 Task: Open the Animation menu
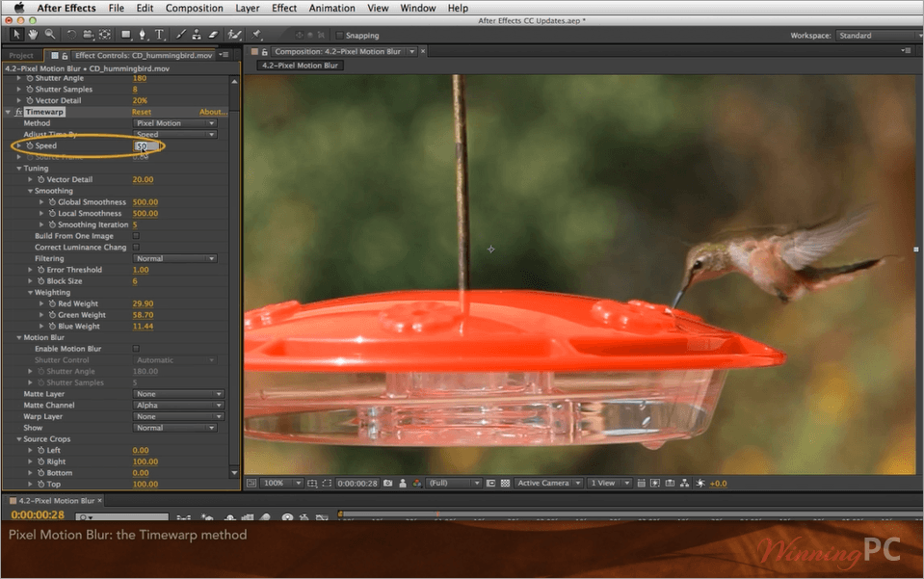click(331, 9)
